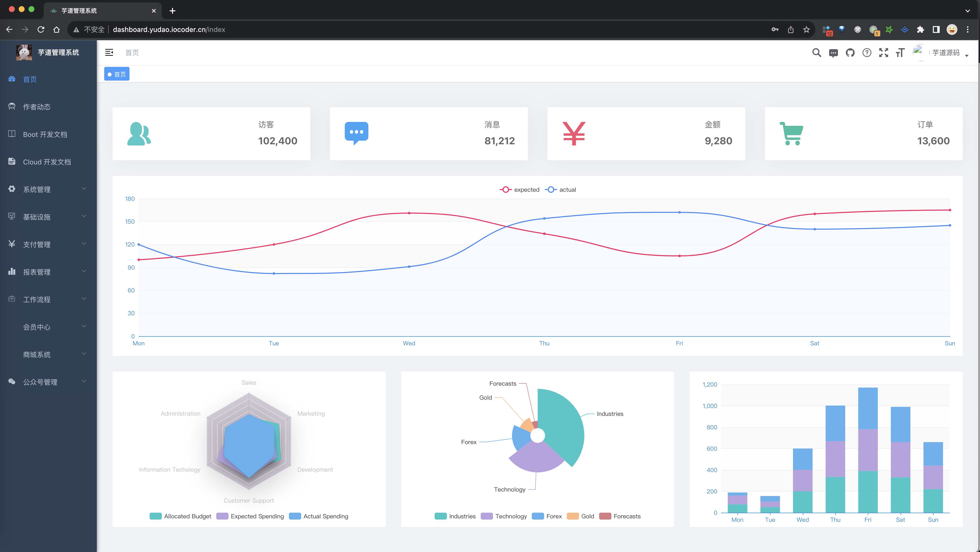Open the 作者动态 sidebar item
Viewport: 980px width, 552px height.
point(37,107)
